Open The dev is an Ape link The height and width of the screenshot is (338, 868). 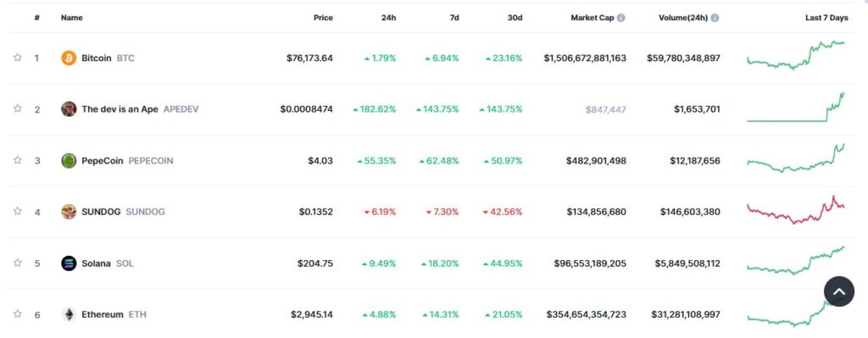coord(120,109)
